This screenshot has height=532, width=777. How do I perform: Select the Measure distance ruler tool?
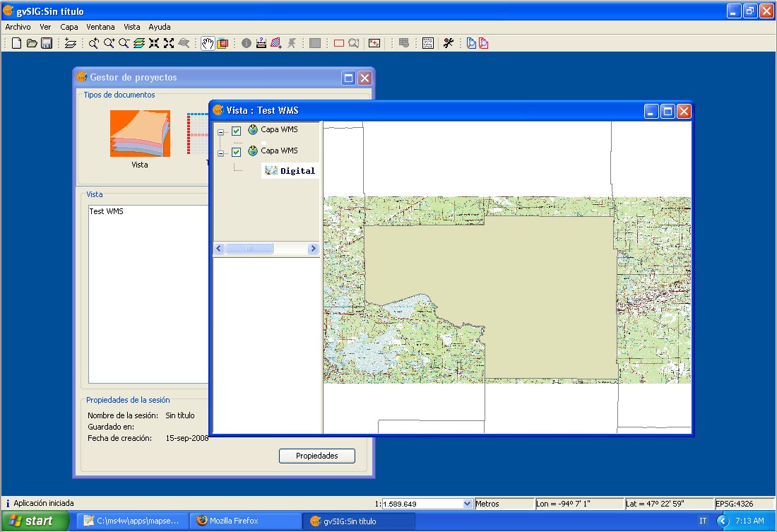point(261,43)
